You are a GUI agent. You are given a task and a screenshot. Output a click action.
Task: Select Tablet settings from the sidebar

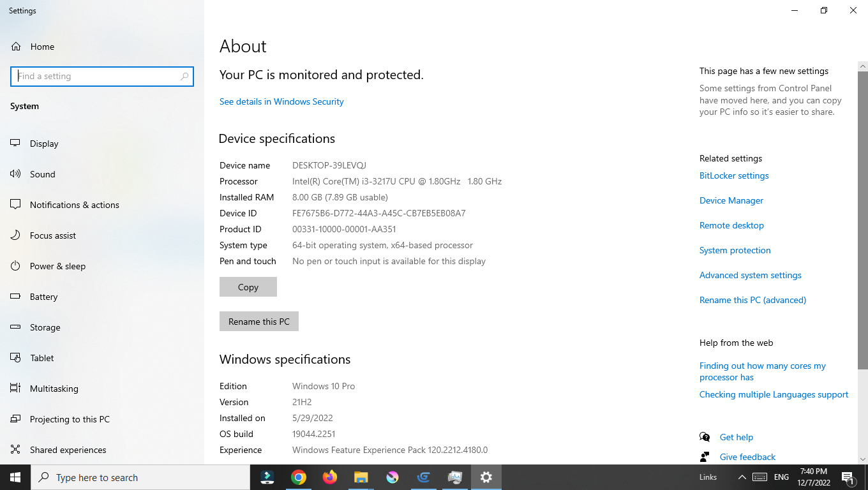(x=40, y=357)
